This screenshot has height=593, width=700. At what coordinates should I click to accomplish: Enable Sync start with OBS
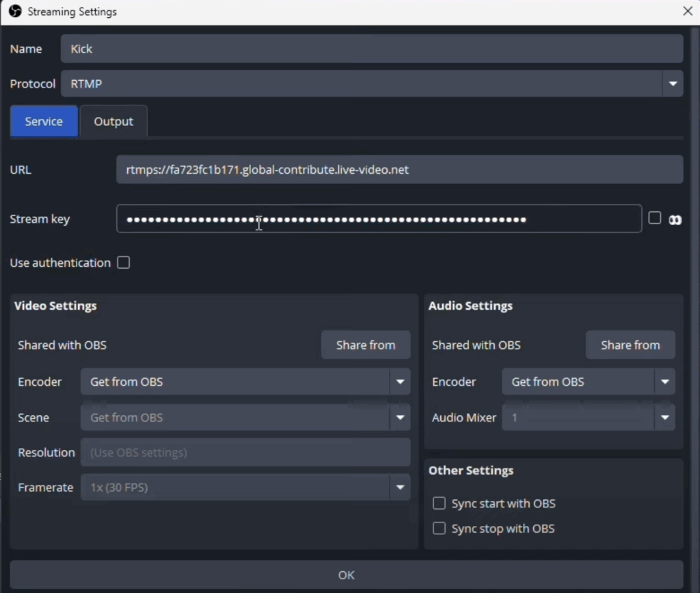coord(440,503)
